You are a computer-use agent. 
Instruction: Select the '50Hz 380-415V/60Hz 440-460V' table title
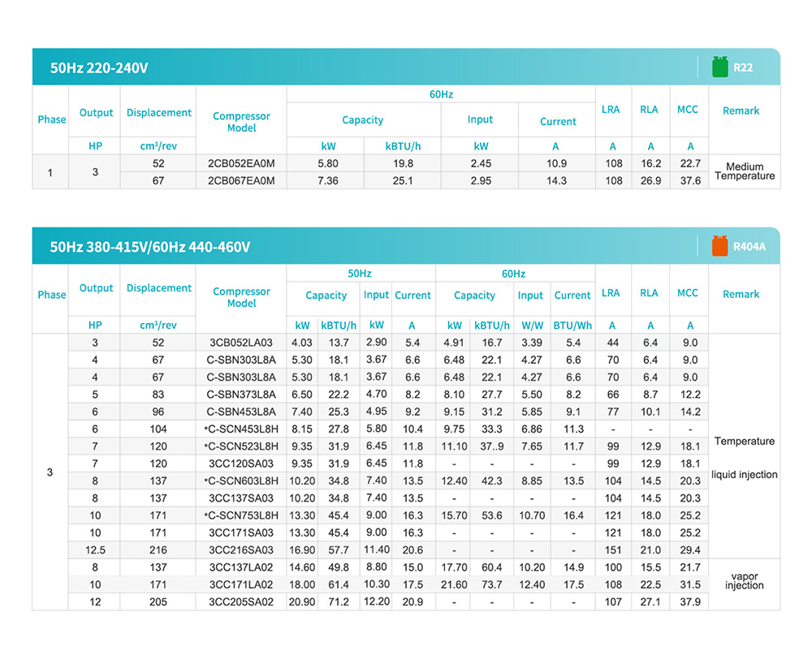coord(150,247)
